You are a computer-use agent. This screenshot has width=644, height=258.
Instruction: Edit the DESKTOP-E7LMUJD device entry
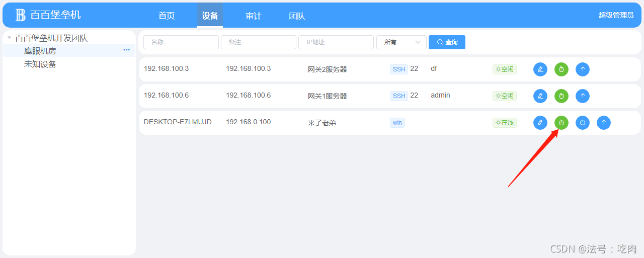[540, 123]
